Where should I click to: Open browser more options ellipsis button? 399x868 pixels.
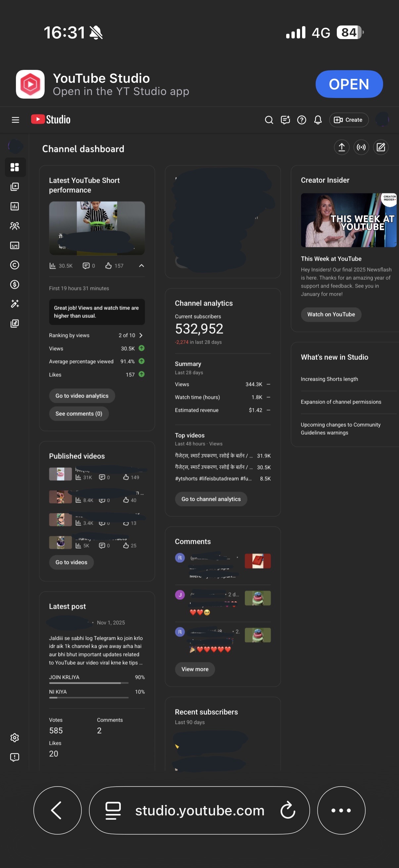click(341, 810)
